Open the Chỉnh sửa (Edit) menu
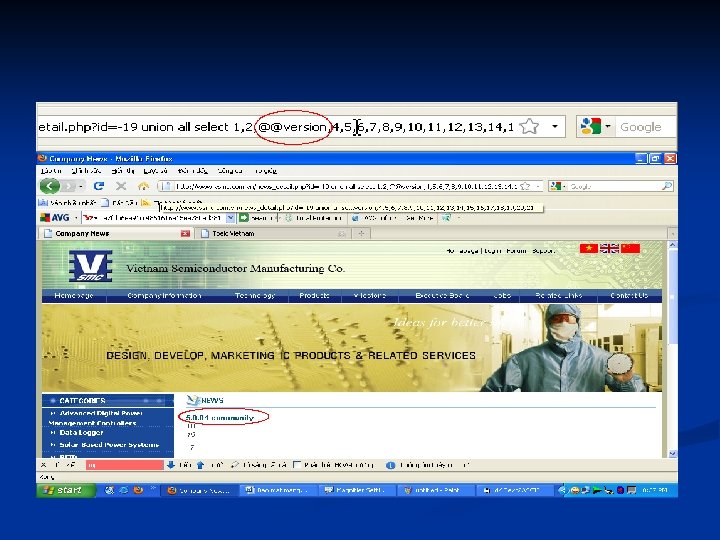The width and height of the screenshot is (720, 540). pyautogui.click(x=86, y=171)
